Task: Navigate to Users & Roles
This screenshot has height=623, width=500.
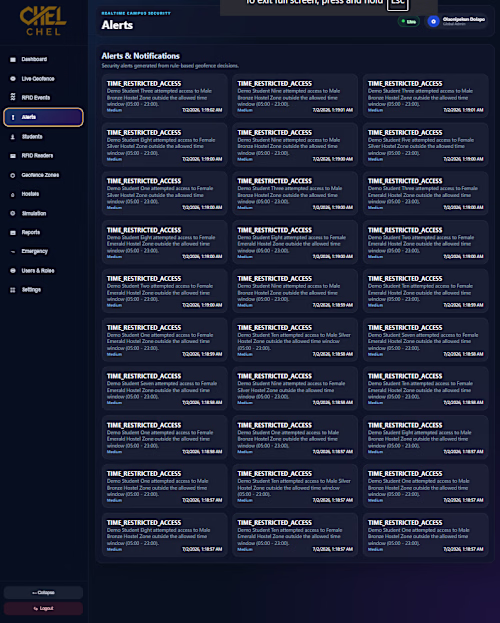Action: (43, 271)
